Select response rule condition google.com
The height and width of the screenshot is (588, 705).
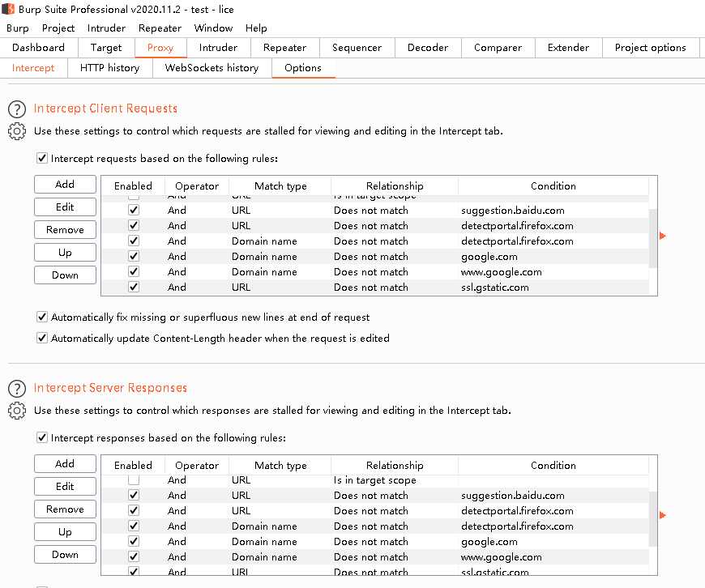(489, 542)
